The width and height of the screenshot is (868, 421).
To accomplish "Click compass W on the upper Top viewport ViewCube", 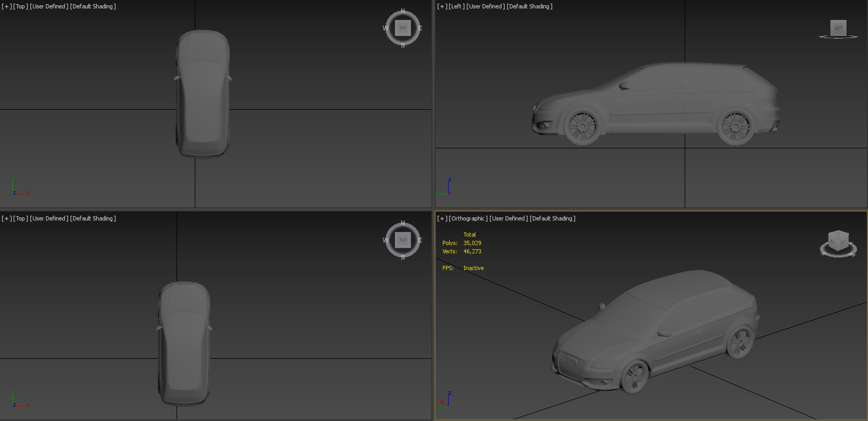I will (386, 28).
